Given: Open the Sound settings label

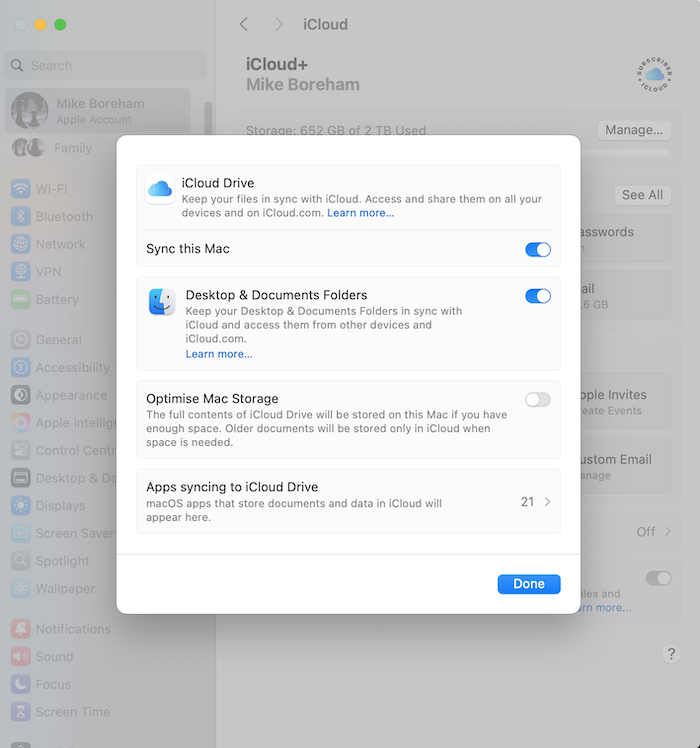Looking at the screenshot, I should [54, 656].
